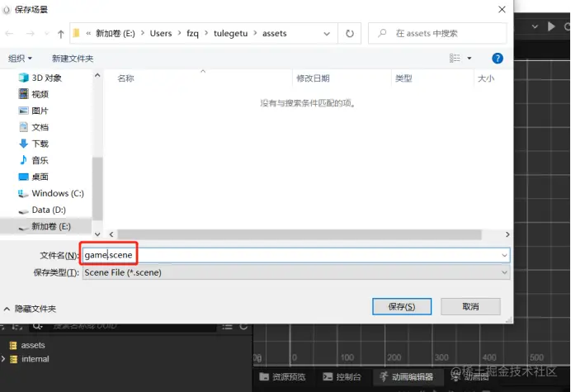Open the blue help icon
571x392 pixels.
498,59
